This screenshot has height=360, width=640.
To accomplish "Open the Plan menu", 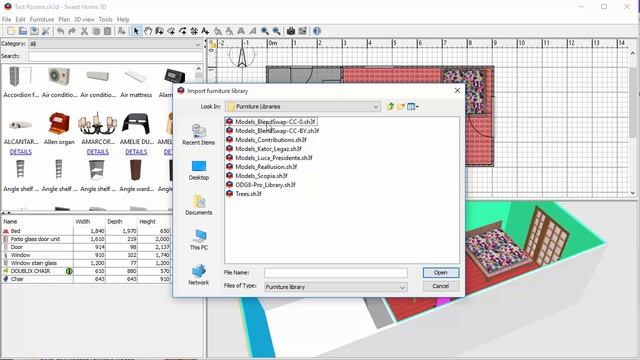I will click(x=64, y=19).
